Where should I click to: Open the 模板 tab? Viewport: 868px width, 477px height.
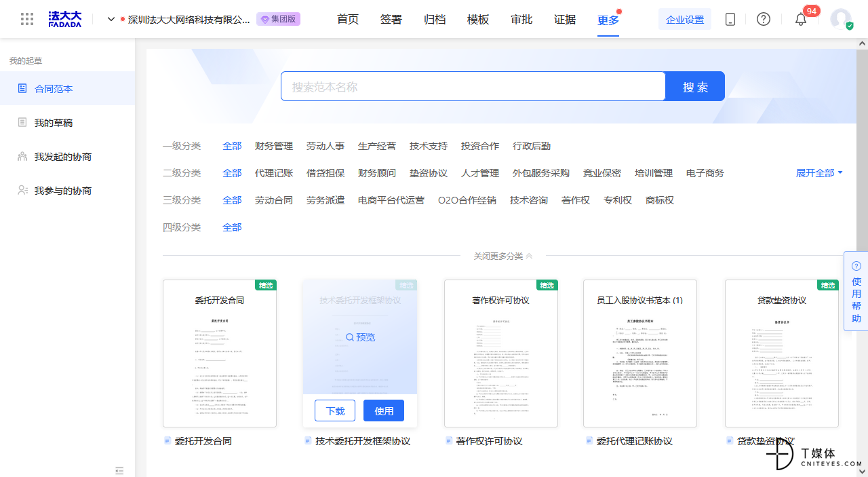click(x=478, y=20)
